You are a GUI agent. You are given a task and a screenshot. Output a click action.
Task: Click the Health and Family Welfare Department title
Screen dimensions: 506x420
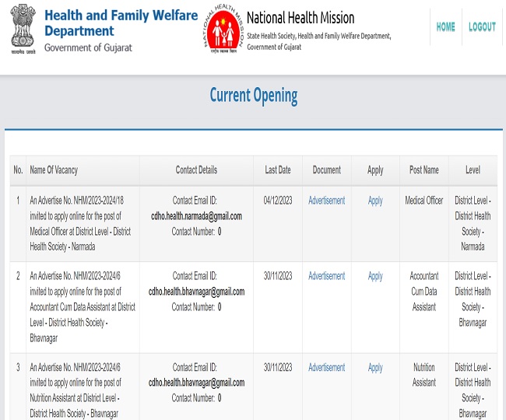(121, 23)
